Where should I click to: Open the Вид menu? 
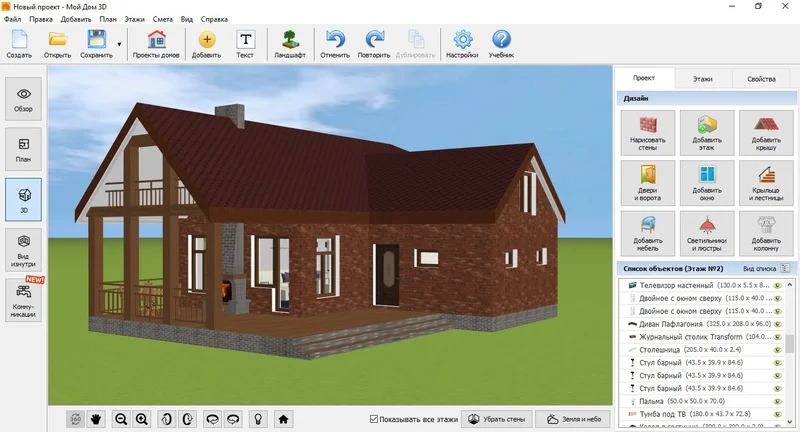tap(187, 19)
